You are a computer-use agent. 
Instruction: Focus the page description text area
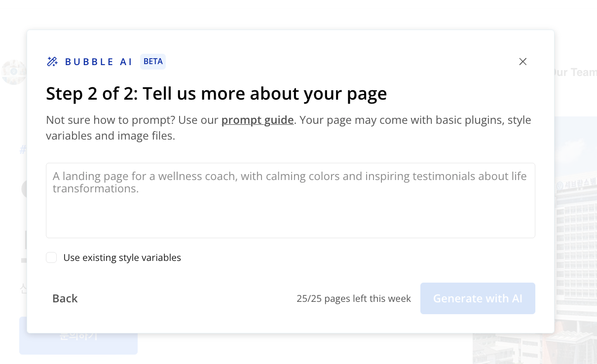pos(290,212)
